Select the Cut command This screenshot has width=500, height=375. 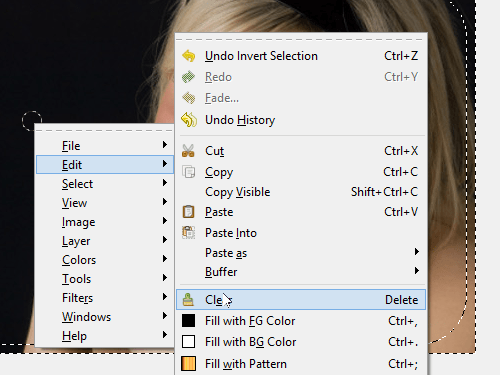click(301, 151)
